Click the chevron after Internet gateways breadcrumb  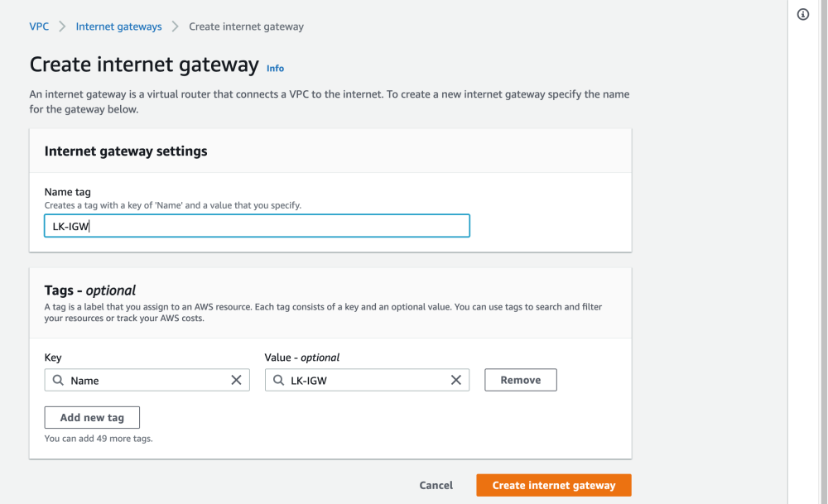pyautogui.click(x=175, y=26)
